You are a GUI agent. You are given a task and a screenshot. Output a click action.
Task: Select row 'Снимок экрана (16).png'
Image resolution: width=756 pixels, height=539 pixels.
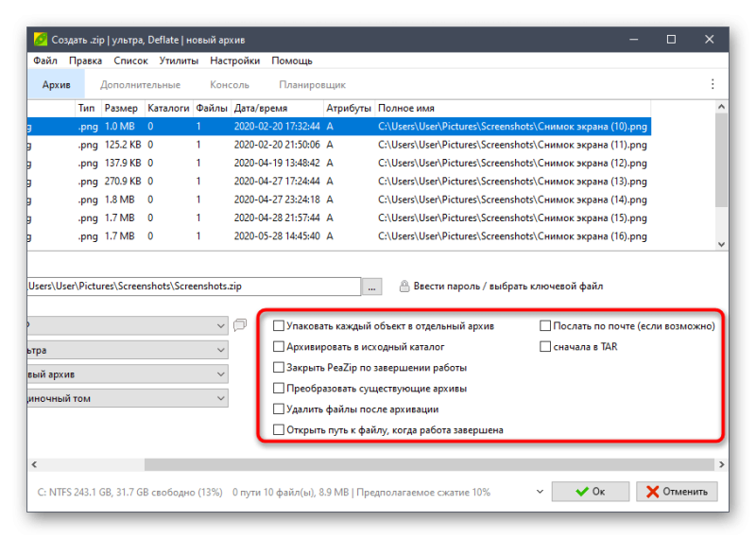coord(339,236)
